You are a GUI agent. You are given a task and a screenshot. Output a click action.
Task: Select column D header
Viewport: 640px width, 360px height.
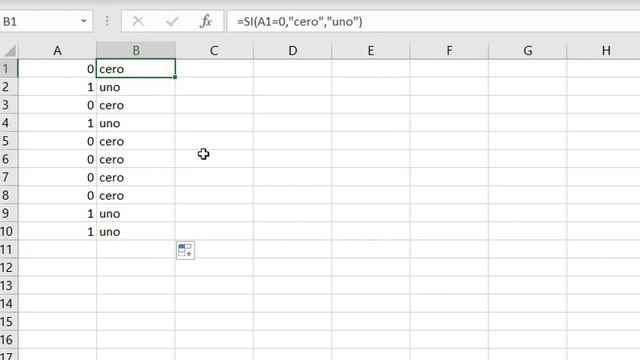point(292,51)
